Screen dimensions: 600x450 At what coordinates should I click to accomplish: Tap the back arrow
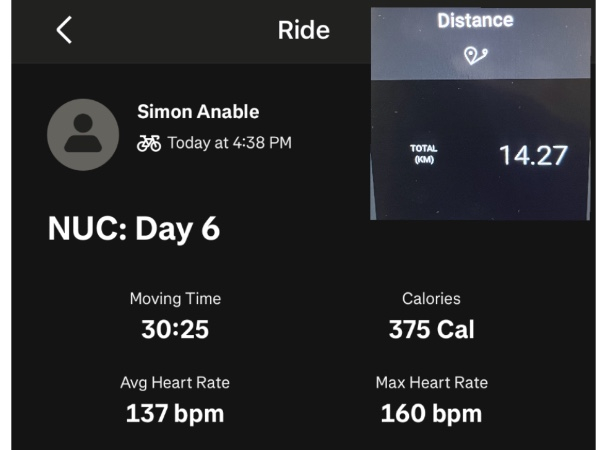pos(64,31)
